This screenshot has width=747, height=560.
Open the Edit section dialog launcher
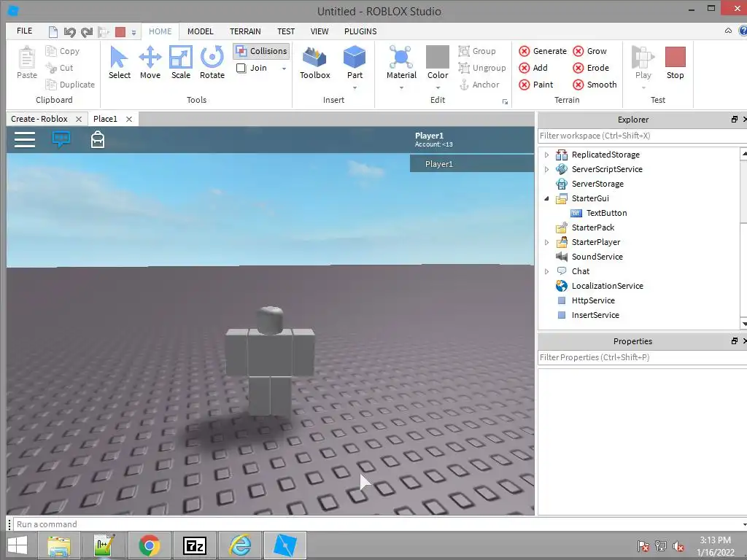pyautogui.click(x=505, y=101)
